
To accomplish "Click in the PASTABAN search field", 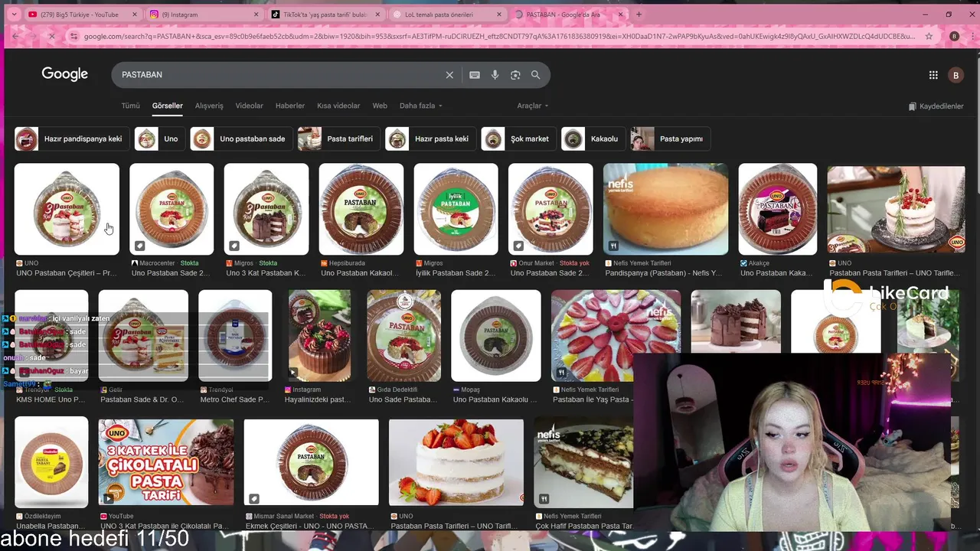I will point(279,75).
